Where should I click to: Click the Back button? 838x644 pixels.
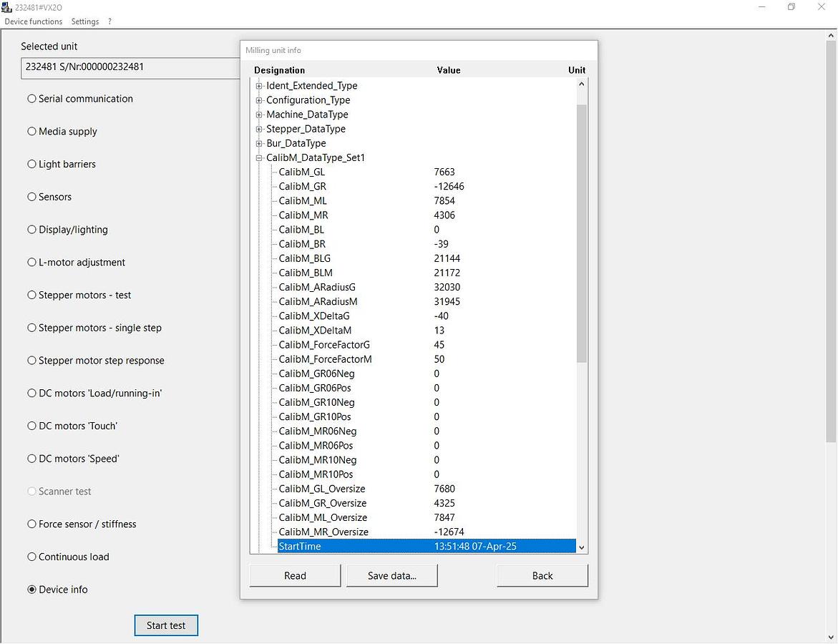[542, 576]
